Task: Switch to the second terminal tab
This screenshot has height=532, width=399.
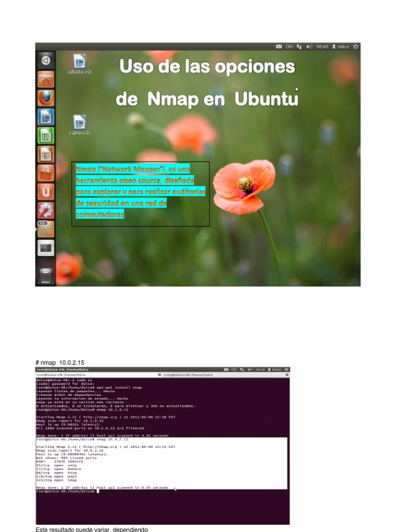Action: (224, 375)
